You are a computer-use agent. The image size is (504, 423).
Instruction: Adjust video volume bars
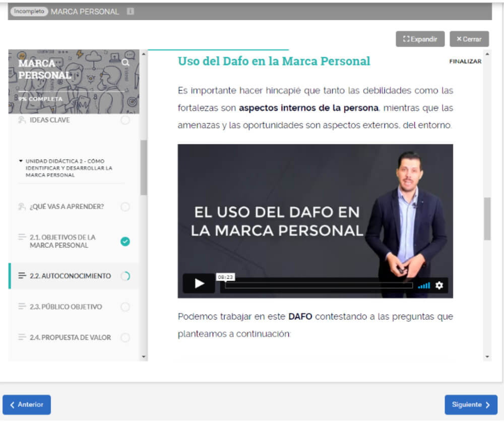click(x=424, y=286)
